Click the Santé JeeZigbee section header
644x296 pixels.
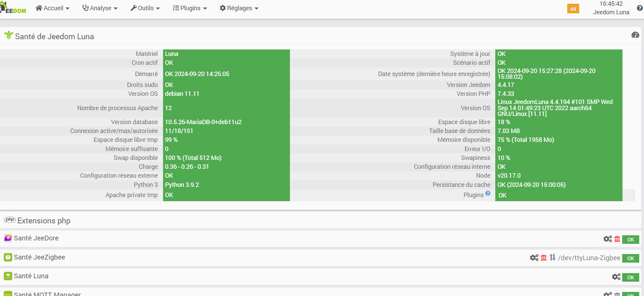pyautogui.click(x=39, y=257)
